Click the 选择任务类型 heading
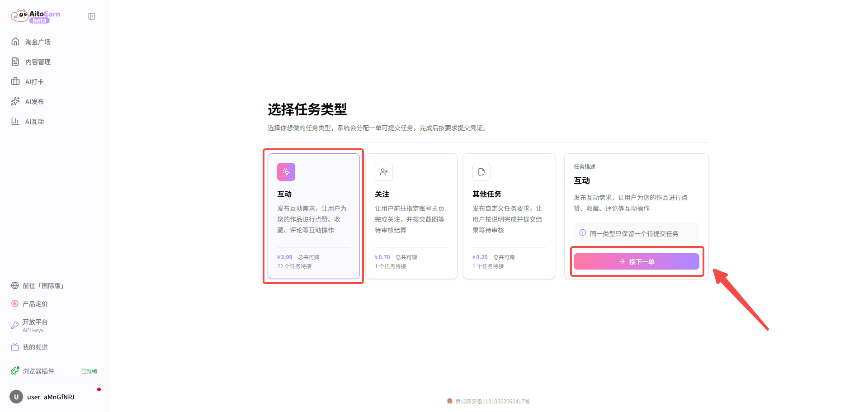The image size is (868, 412). [307, 109]
